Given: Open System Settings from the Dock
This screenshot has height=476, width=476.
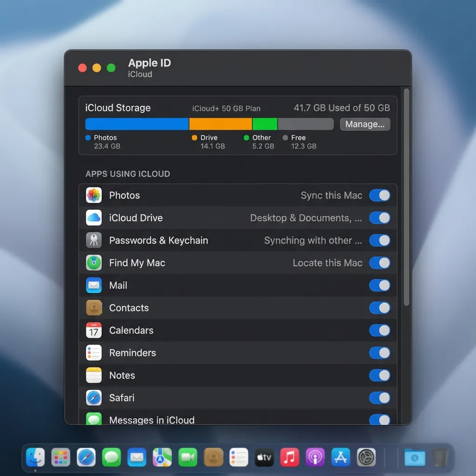Looking at the screenshot, I should (x=366, y=457).
